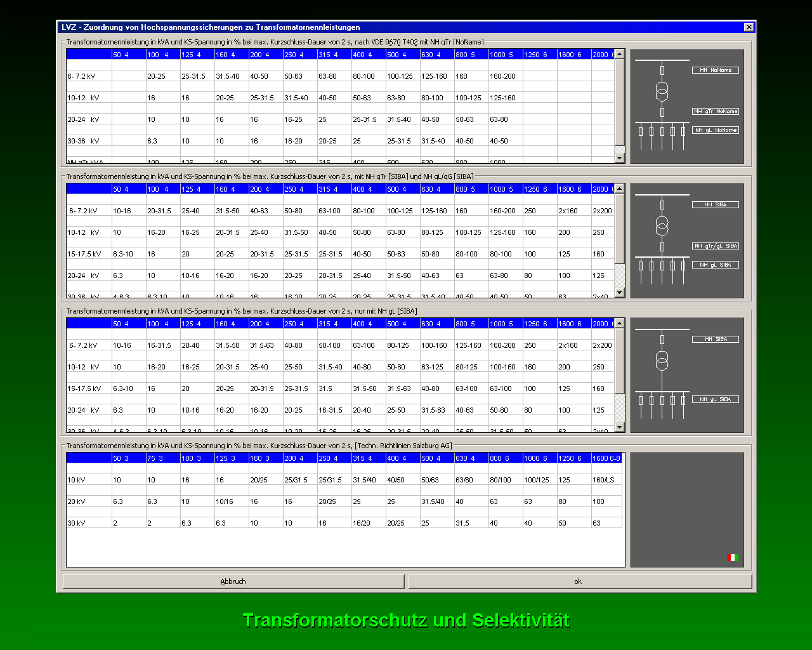The height and width of the screenshot is (650, 812).
Task: Click scroll-down arrow of the NH gTr SIBA table
Action: coord(620,293)
